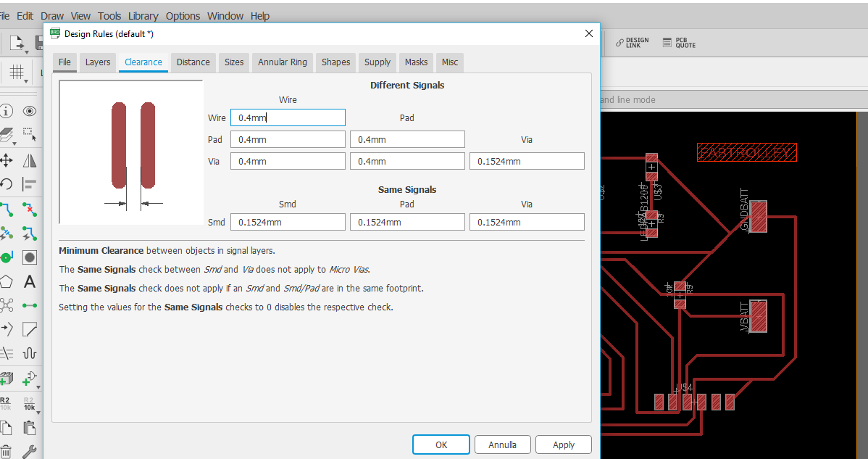
Task: Select the Group selection tool
Action: point(29,135)
